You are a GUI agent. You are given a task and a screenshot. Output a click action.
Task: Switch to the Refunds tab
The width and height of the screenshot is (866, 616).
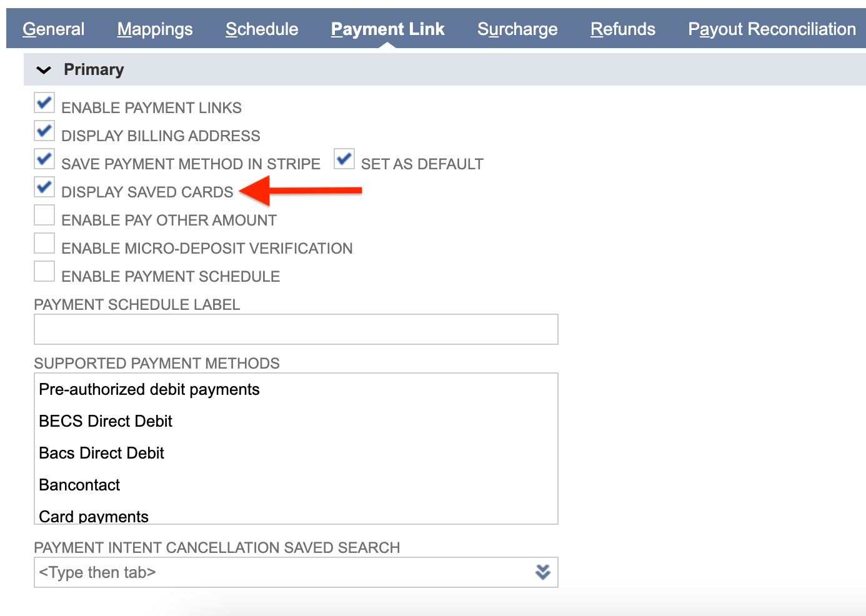click(x=623, y=29)
